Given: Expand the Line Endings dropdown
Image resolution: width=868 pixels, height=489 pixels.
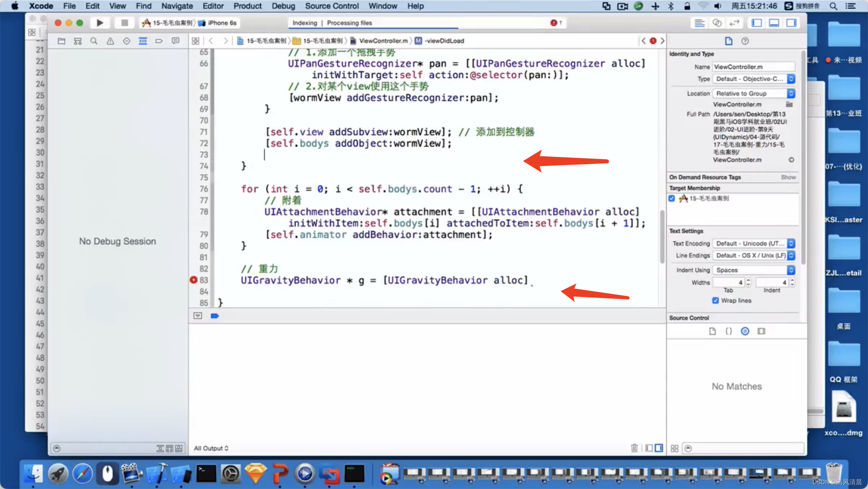Looking at the screenshot, I should coord(792,255).
